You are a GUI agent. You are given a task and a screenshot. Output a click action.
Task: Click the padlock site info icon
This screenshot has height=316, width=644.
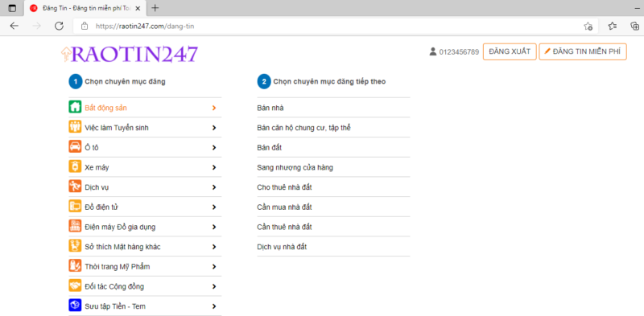tap(85, 26)
